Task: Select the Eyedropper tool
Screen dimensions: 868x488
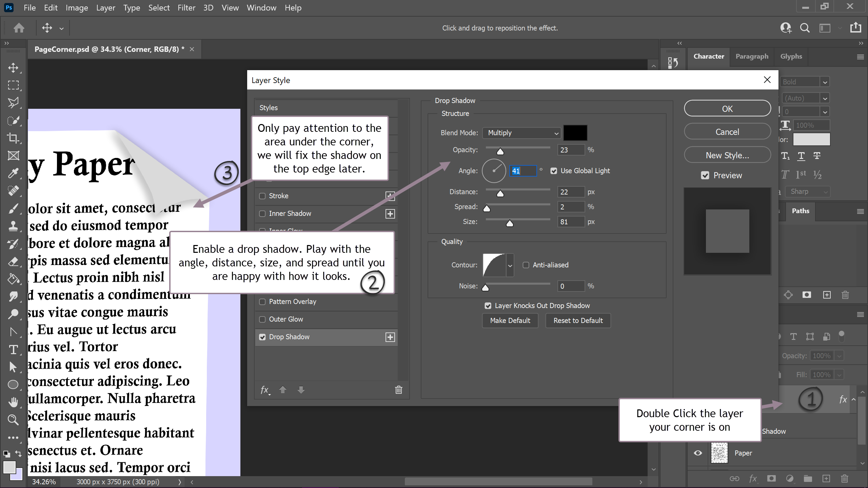Action: (13, 173)
